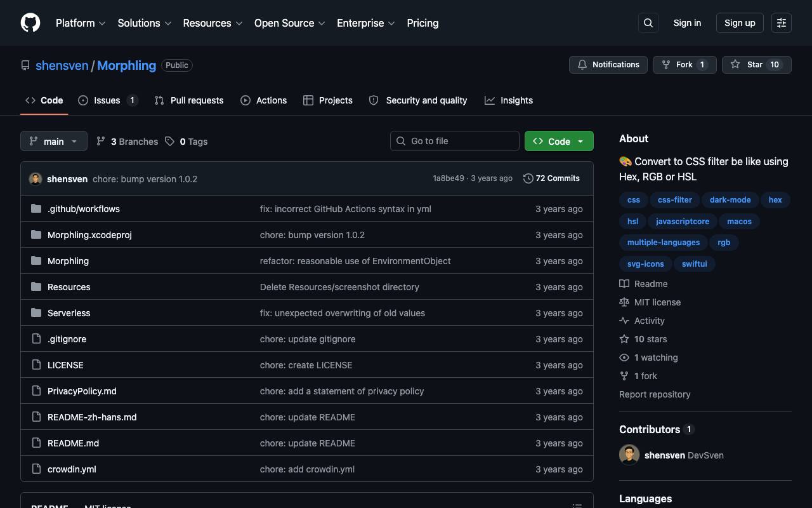Fork the Morphling repository
812x508 pixels.
click(x=684, y=65)
